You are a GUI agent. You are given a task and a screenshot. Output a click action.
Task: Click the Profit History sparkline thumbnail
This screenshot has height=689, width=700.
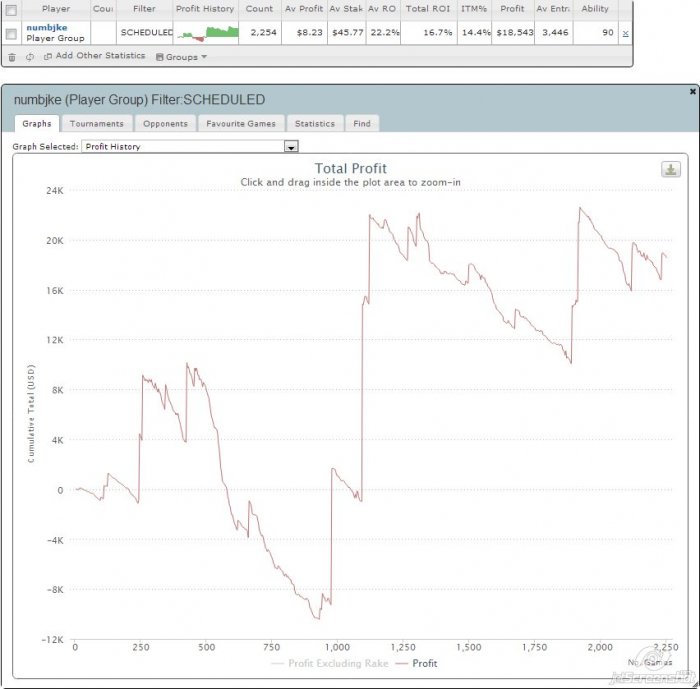(208, 33)
